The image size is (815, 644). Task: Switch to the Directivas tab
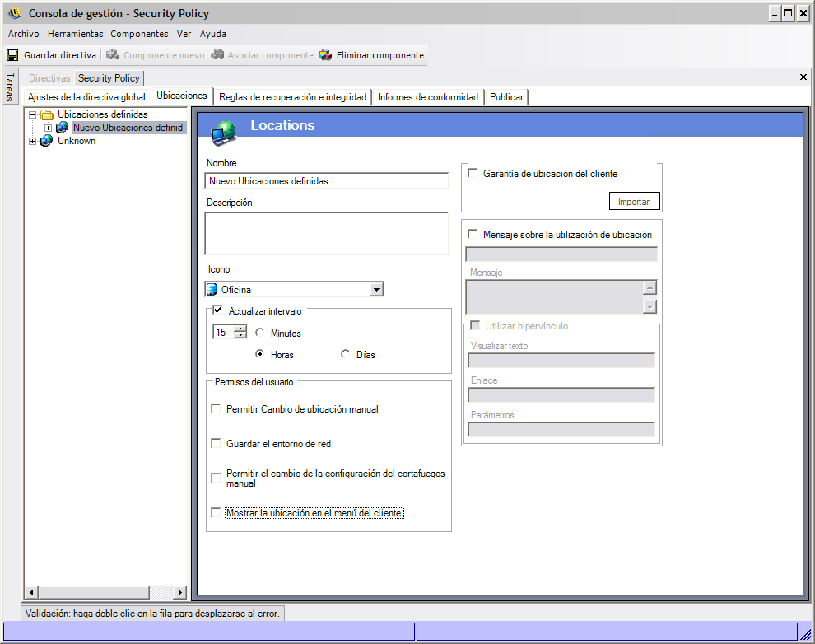[49, 78]
